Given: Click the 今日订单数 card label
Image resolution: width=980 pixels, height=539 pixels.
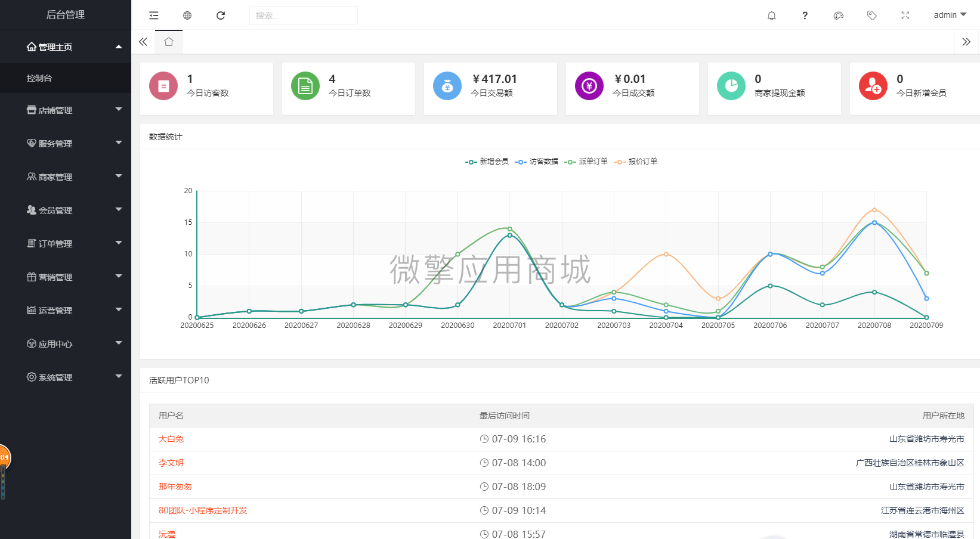Looking at the screenshot, I should click(x=350, y=93).
